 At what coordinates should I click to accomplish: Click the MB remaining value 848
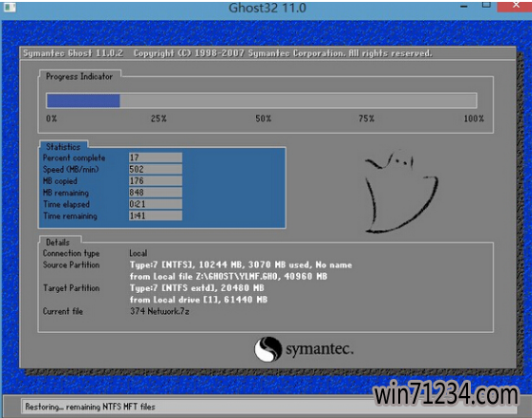[x=156, y=192]
